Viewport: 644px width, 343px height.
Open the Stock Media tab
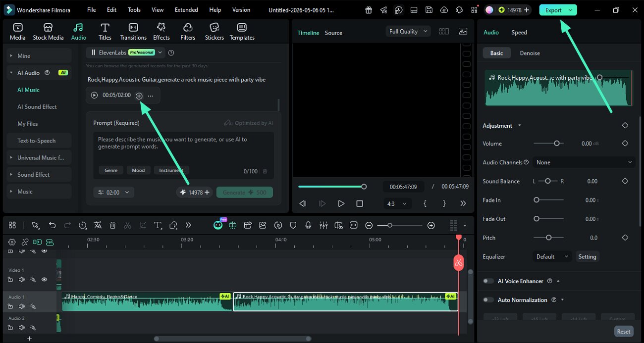48,32
